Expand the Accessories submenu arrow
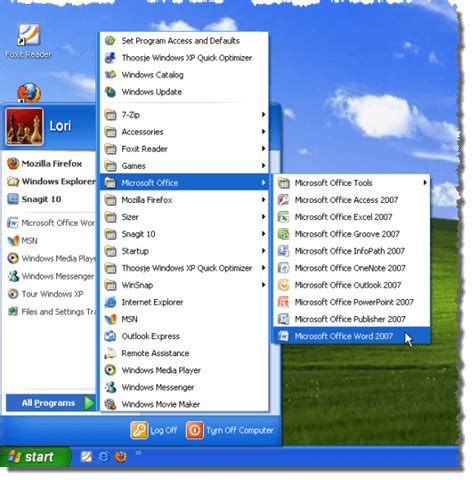The width and height of the screenshot is (473, 480). click(x=263, y=132)
